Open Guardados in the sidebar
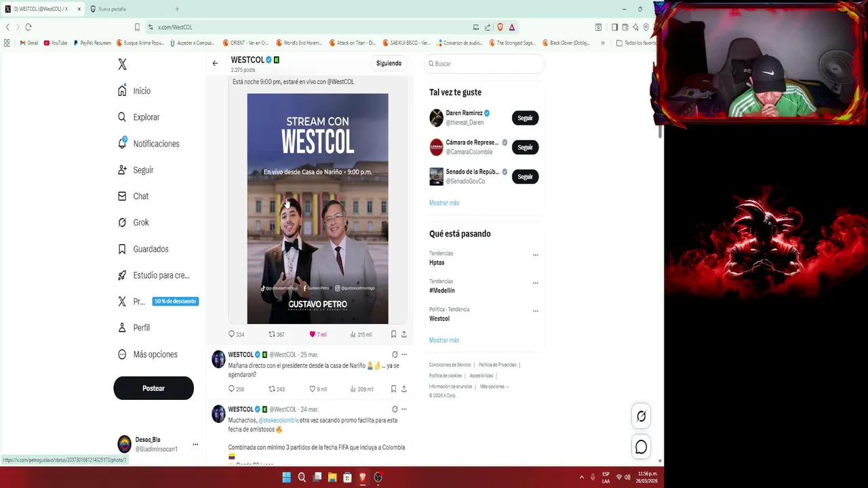 (x=142, y=249)
